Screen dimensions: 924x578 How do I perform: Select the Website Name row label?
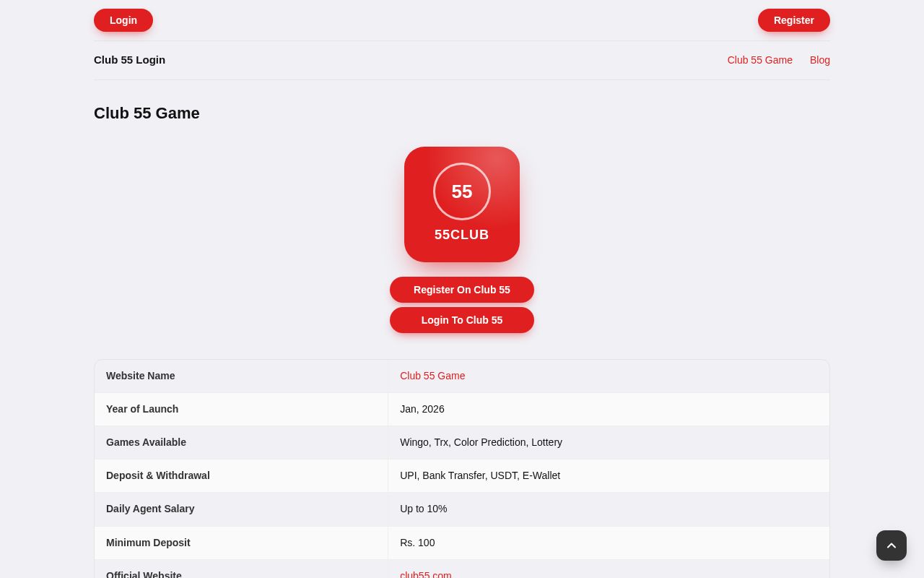click(141, 376)
